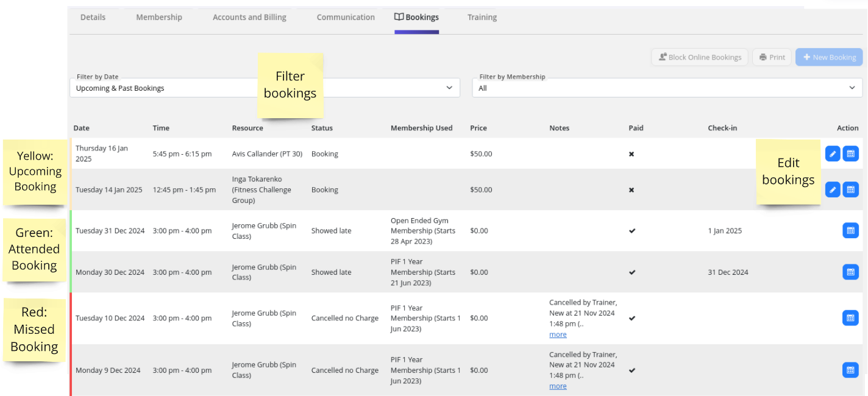Viewport: 868px width, 396px height.
Task: Click unpaid cross mark for Thursday 16 Jan 2025
Action: (631, 154)
